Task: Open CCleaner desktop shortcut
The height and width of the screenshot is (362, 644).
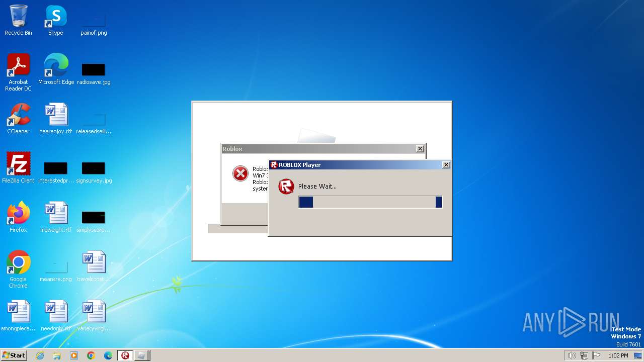Action: click(18, 119)
